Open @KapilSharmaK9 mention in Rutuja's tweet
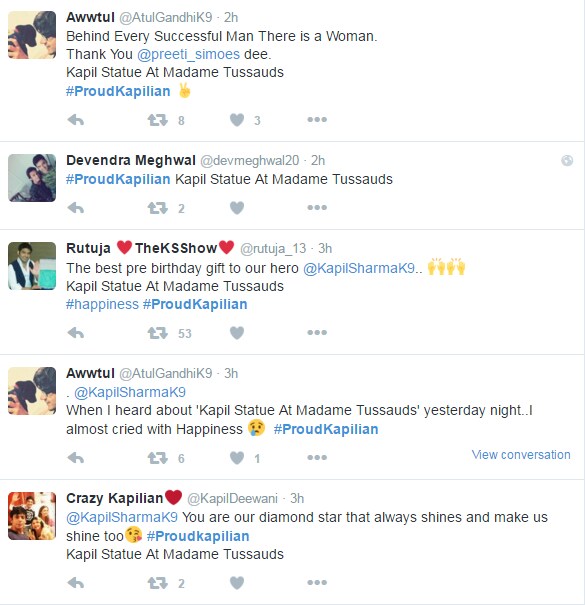The width and height of the screenshot is (585, 605). tap(359, 268)
